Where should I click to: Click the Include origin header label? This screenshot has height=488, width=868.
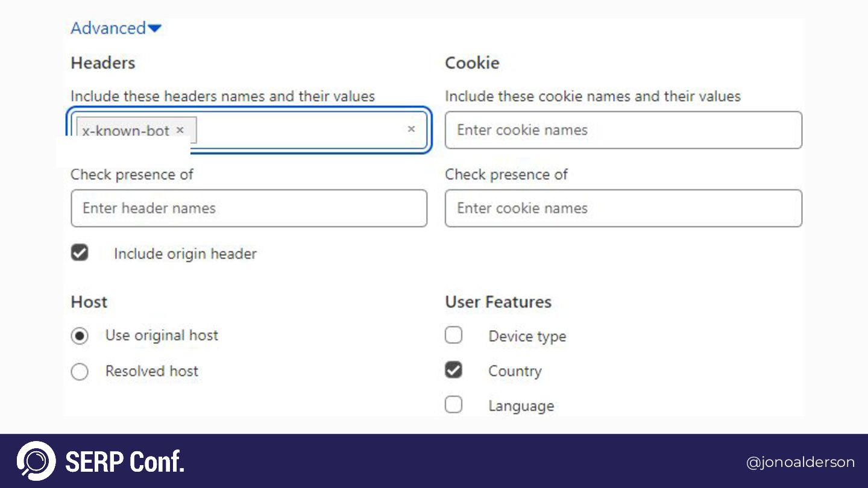click(185, 254)
